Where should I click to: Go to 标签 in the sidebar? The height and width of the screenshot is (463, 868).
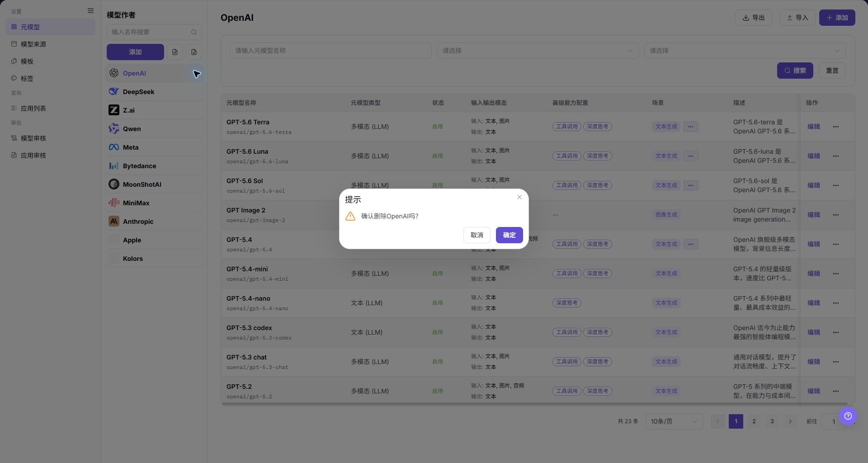point(50,79)
